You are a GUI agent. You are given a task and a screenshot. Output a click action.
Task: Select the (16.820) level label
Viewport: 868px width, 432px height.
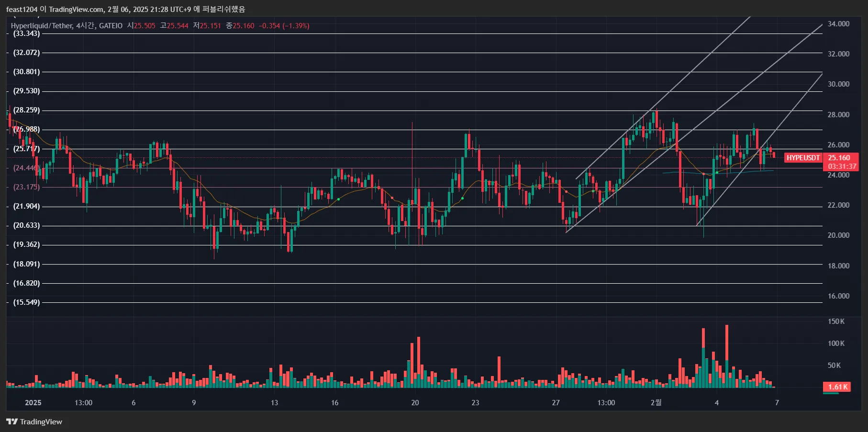pyautogui.click(x=26, y=283)
